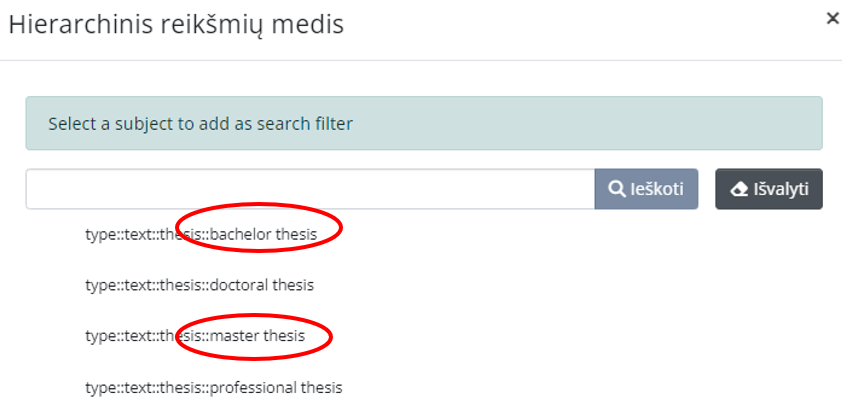Click the "Hierarchinis reikšmių medis" dialog title
Viewport: 842px width, 405px height.
176,25
